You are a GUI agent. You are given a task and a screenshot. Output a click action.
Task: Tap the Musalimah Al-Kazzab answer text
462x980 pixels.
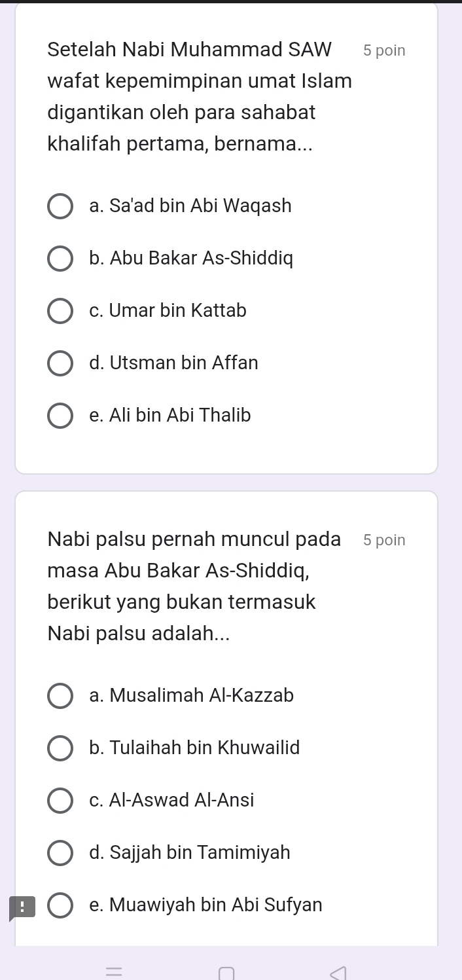tap(192, 696)
